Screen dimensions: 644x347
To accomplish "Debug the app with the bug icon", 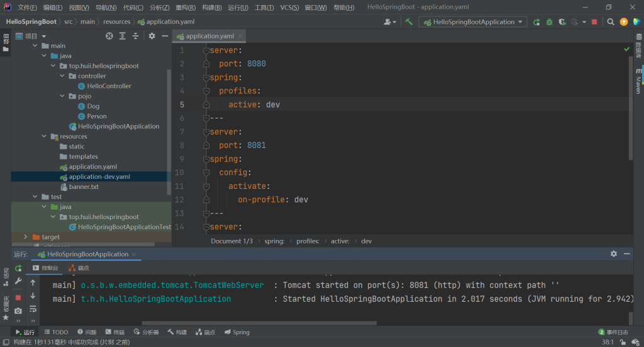I will pyautogui.click(x=549, y=22).
